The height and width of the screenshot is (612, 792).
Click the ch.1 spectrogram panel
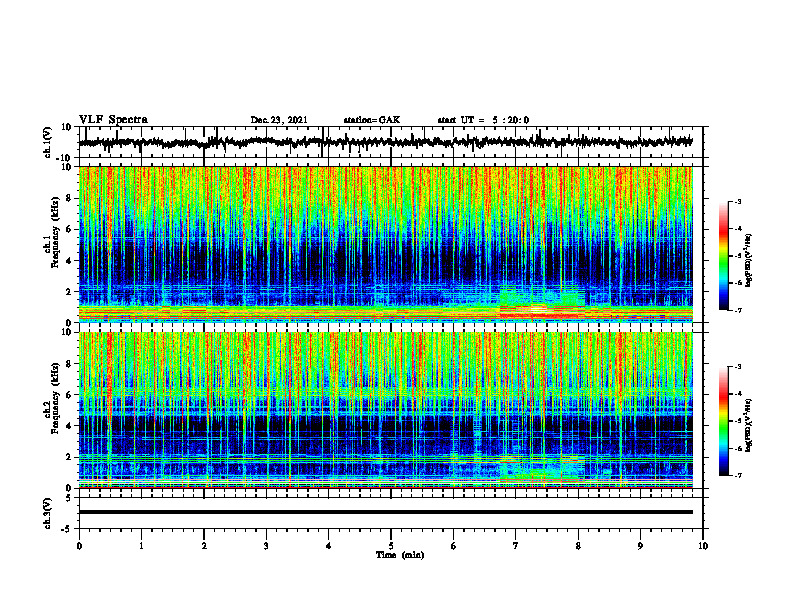click(x=386, y=244)
